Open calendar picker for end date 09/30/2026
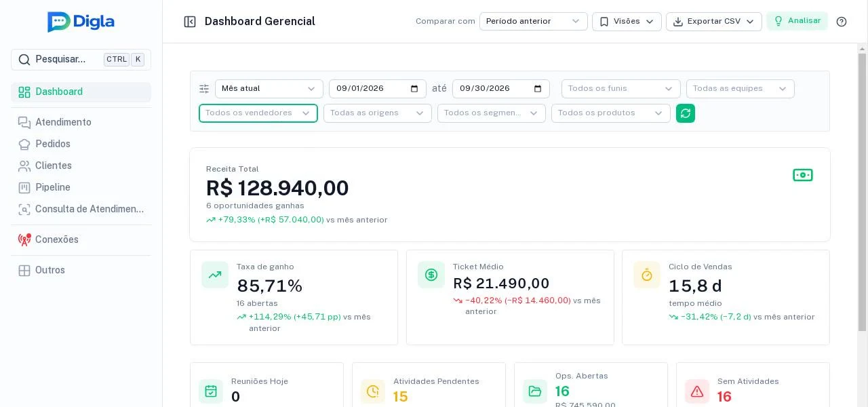This screenshot has height=407, width=868. click(x=538, y=89)
